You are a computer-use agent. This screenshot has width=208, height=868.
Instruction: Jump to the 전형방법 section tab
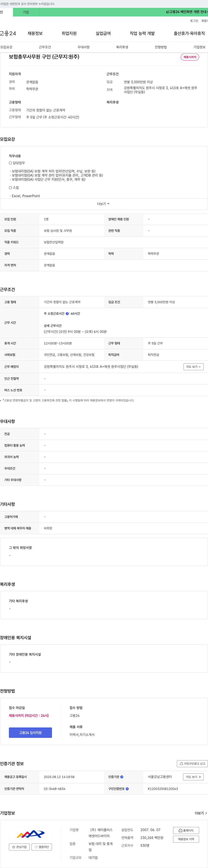click(x=161, y=47)
